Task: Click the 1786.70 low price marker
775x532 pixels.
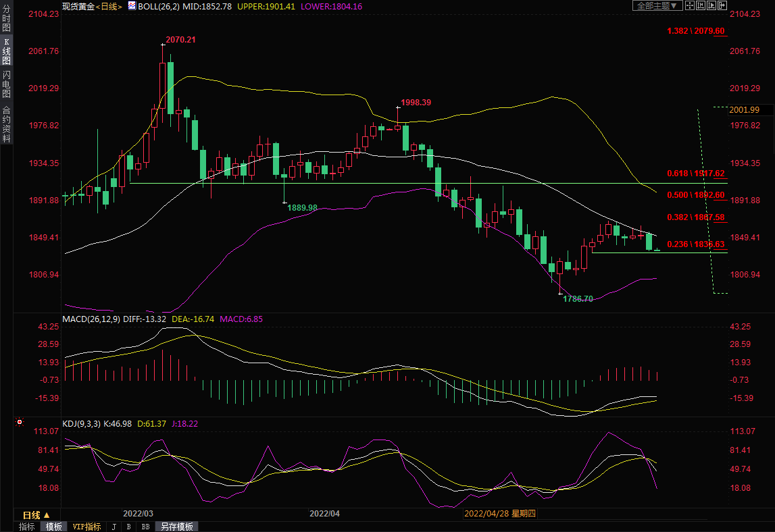Action: click(577, 298)
